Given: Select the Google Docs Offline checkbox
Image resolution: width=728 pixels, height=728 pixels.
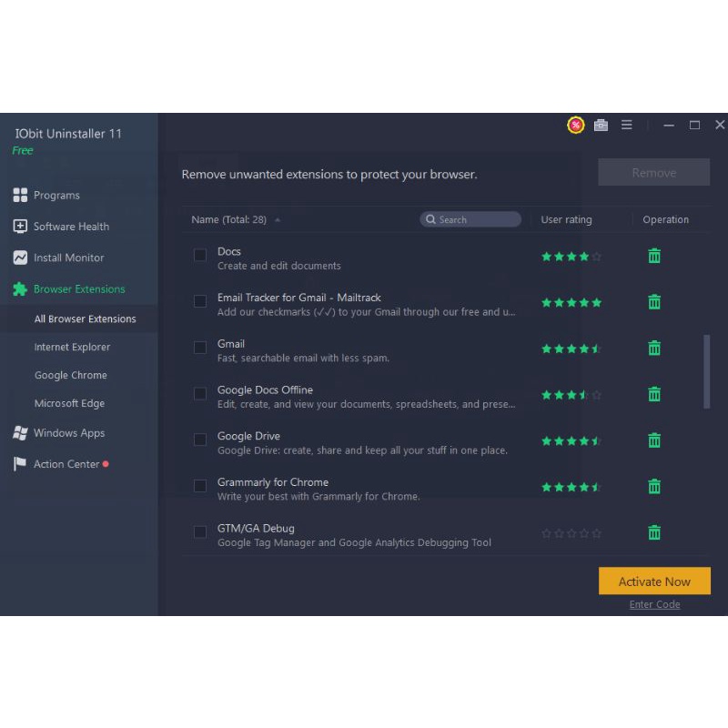Looking at the screenshot, I should pos(200,394).
